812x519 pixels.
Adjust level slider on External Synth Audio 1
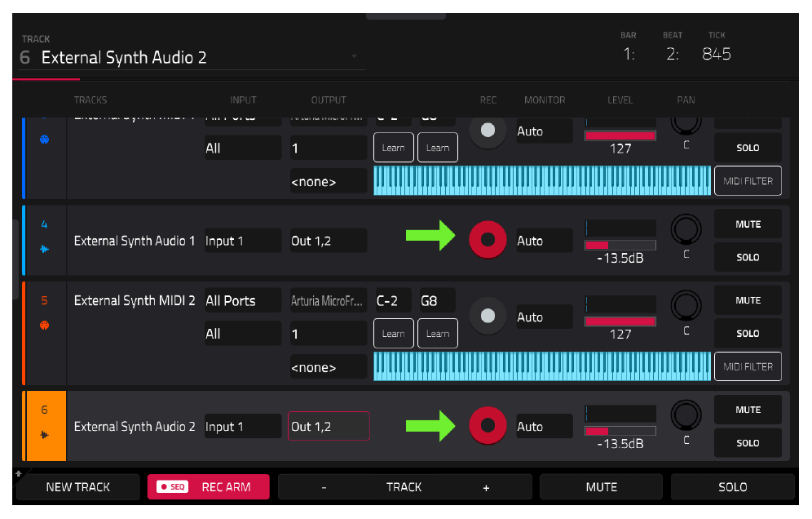(620, 246)
